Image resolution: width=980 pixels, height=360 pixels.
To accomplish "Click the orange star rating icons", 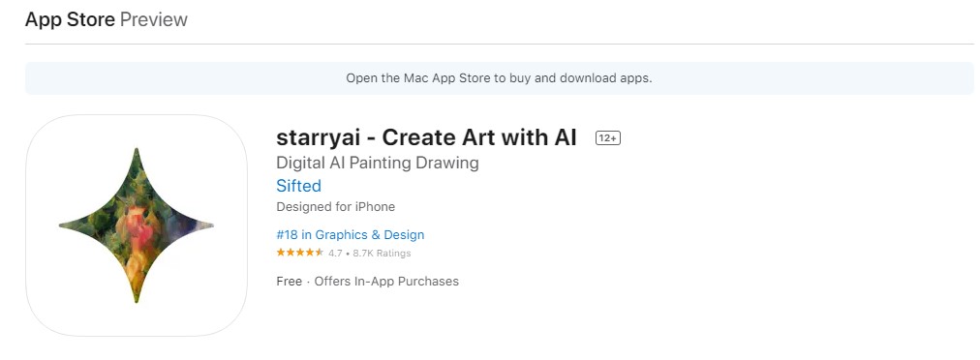I will 300,253.
